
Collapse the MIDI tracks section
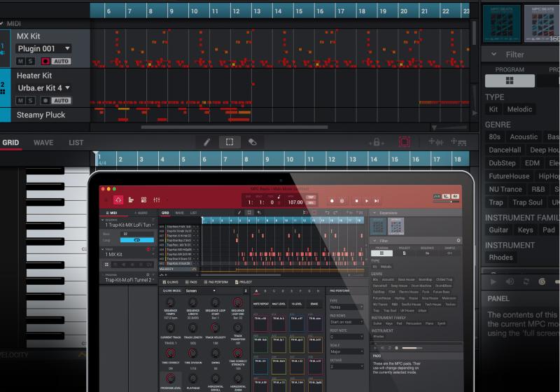click(x=2, y=24)
